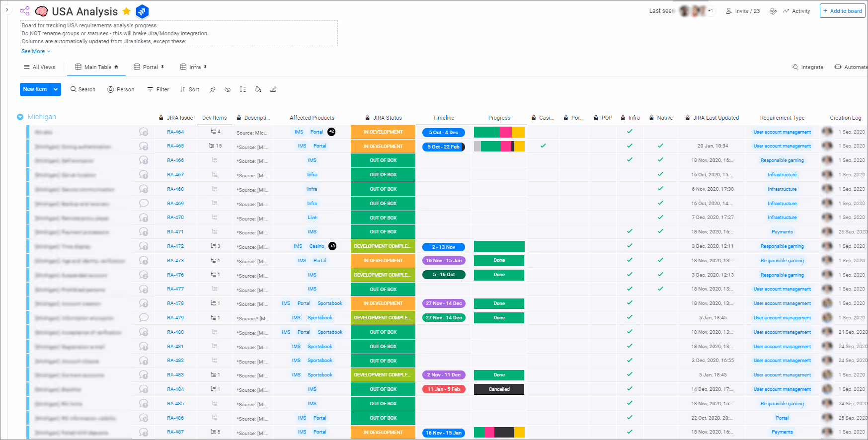Image resolution: width=868 pixels, height=440 pixels.
Task: Toggle Infra checkmark in RA-472 row
Action: click(x=630, y=246)
